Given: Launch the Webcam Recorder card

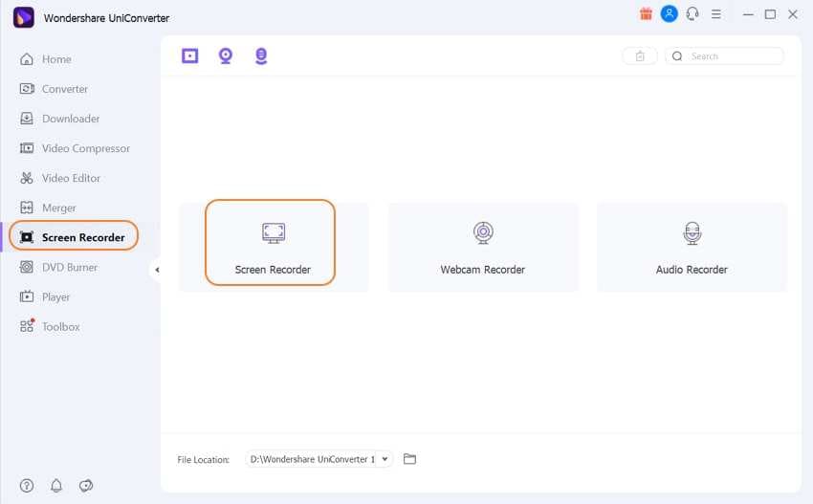Looking at the screenshot, I should [483, 247].
